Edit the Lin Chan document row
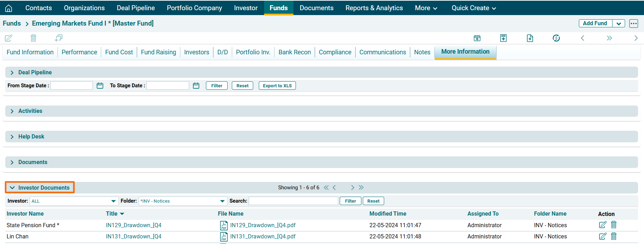 (602, 236)
